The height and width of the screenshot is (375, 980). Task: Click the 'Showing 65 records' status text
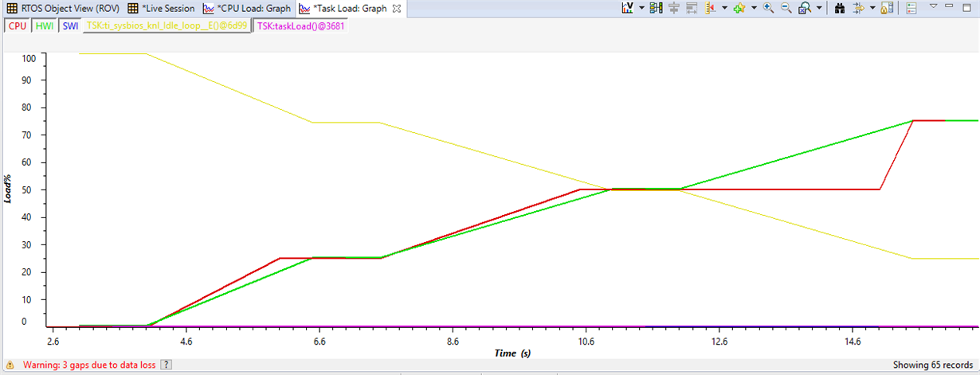[934, 365]
